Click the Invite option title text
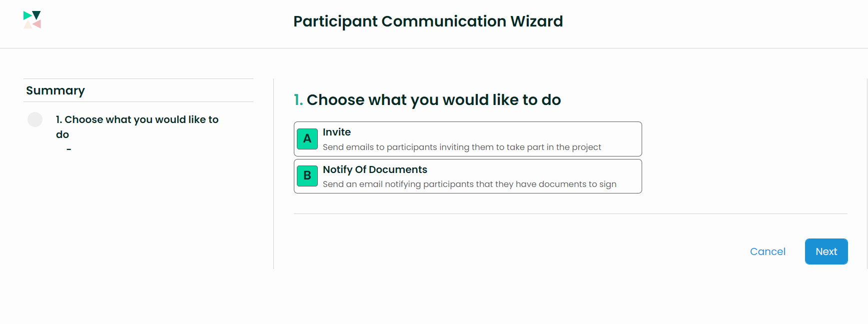This screenshot has height=324, width=868. [337, 132]
